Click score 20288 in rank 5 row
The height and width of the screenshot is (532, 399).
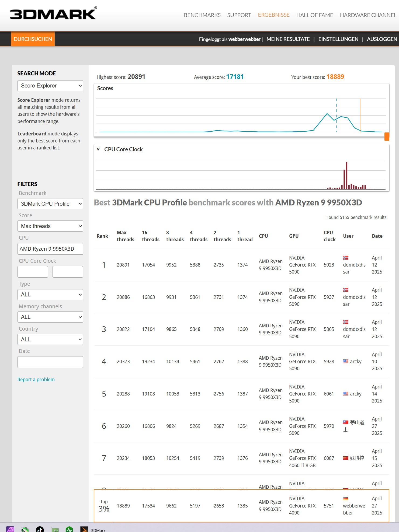[x=123, y=394]
